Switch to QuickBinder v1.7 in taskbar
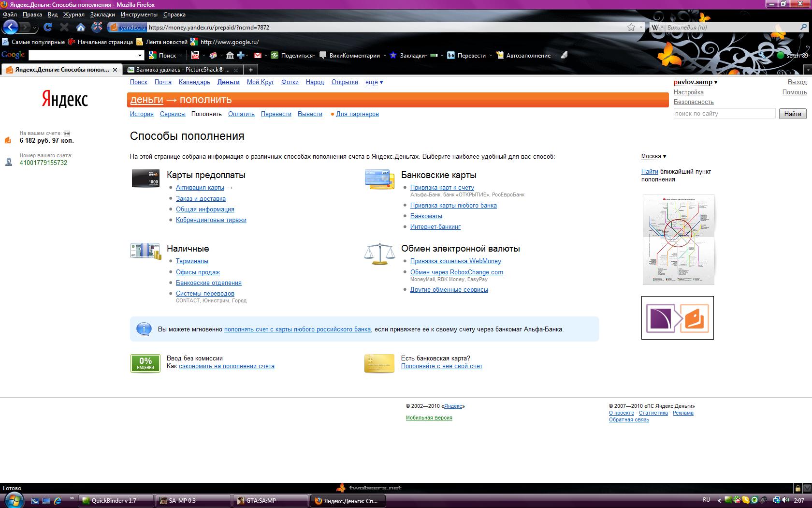 [x=116, y=501]
